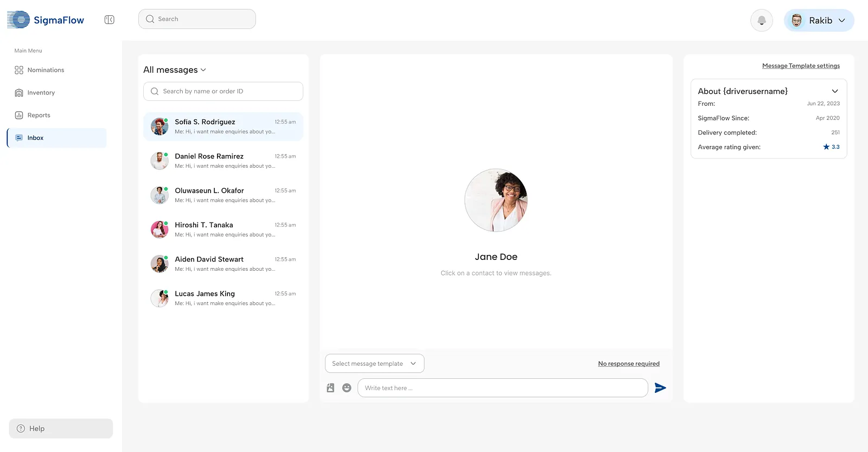
Task: Open the notifications bell
Action: pyautogui.click(x=762, y=21)
